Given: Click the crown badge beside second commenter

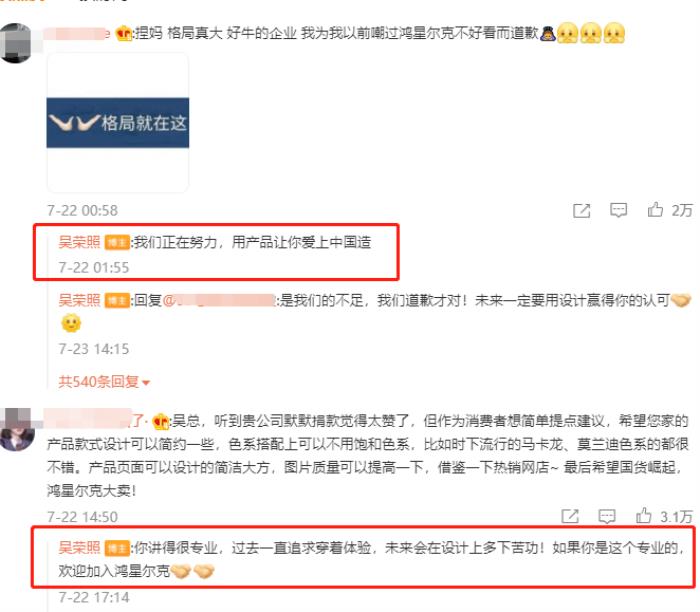Looking at the screenshot, I should click(160, 421).
